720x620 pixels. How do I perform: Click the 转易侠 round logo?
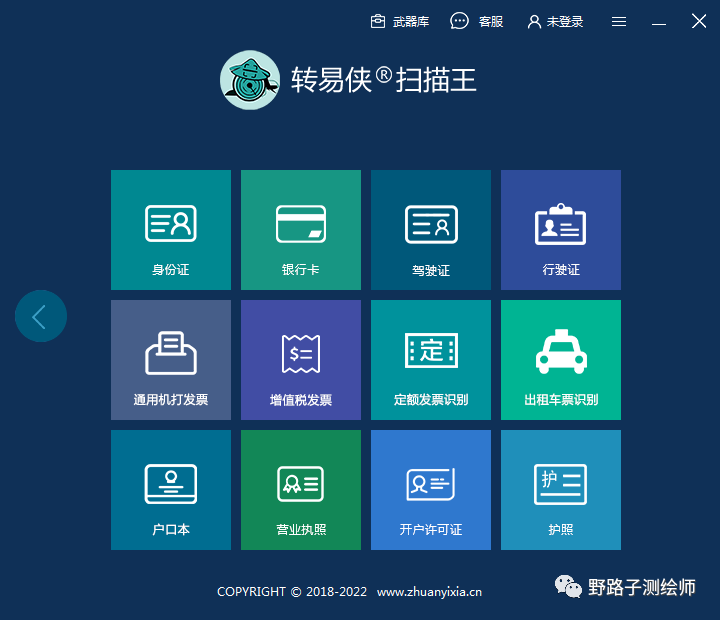pyautogui.click(x=250, y=80)
